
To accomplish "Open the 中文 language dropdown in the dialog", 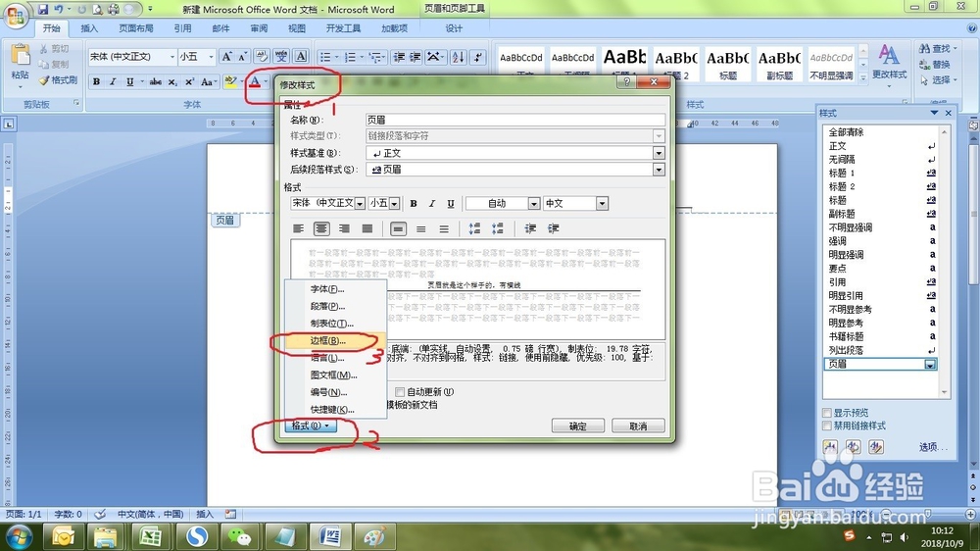I will [602, 203].
